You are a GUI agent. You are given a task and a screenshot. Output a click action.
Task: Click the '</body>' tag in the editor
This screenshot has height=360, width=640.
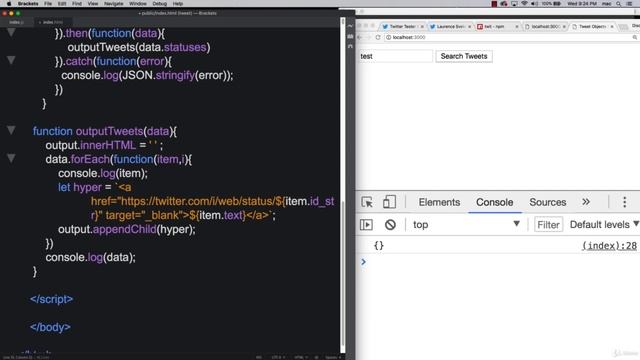(50, 327)
